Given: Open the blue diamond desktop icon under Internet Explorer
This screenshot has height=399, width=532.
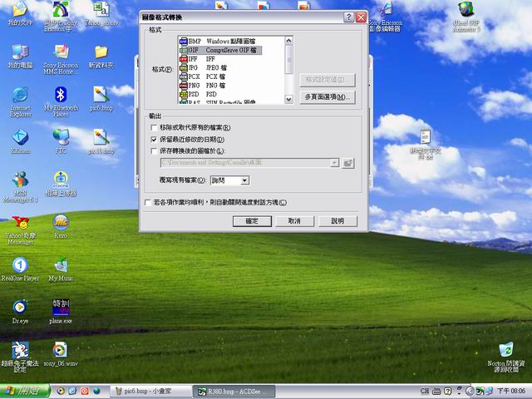Looking at the screenshot, I should (x=20, y=141).
